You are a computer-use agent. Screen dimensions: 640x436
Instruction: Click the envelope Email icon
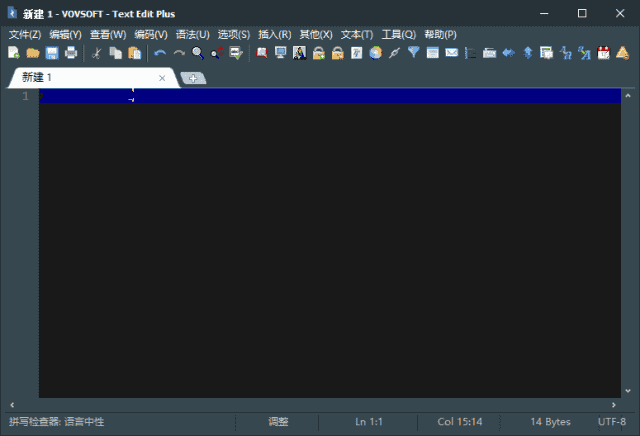[x=451, y=53]
